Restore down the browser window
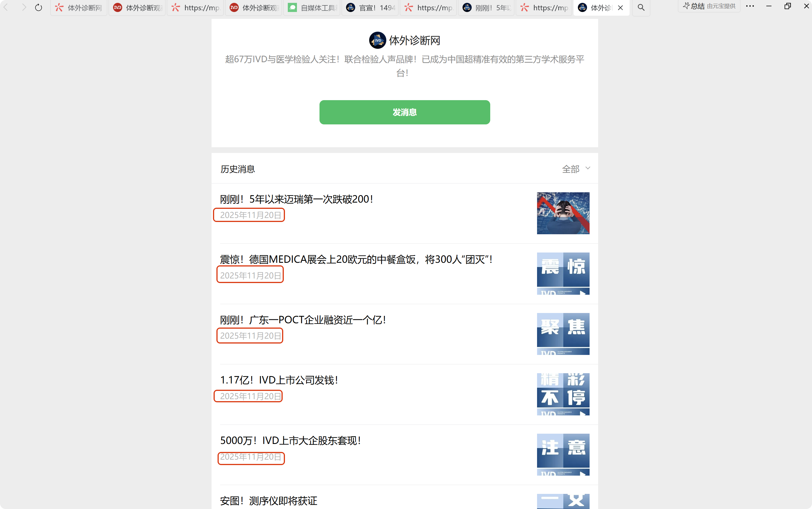 [x=787, y=6]
